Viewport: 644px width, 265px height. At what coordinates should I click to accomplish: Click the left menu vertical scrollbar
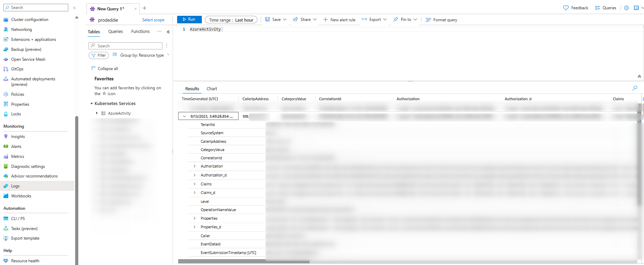pos(77,191)
